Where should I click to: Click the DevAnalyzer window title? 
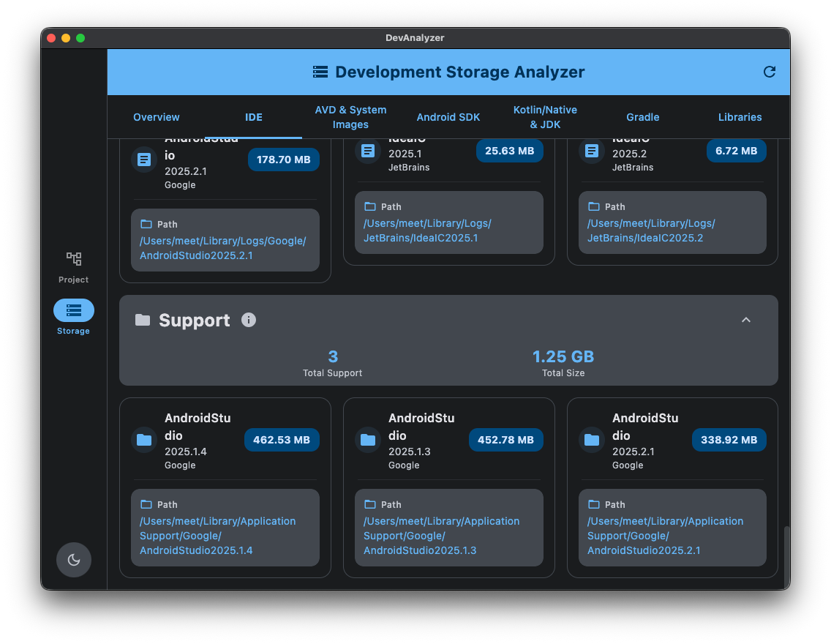415,37
